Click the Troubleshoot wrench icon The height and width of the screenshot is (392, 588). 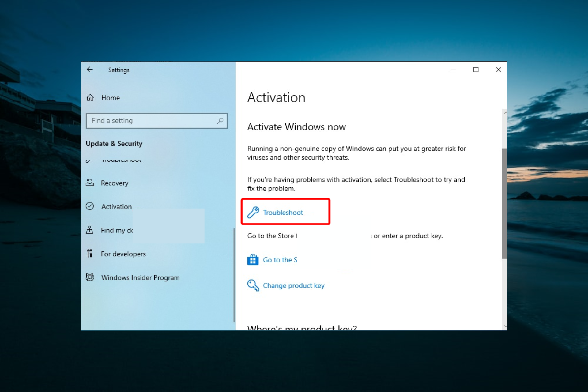(x=253, y=212)
